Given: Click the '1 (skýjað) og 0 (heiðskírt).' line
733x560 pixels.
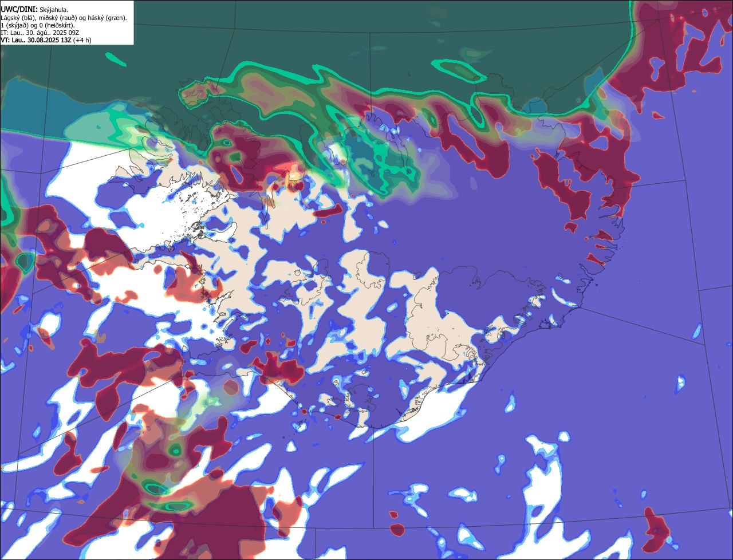Looking at the screenshot, I should click(x=38, y=25).
